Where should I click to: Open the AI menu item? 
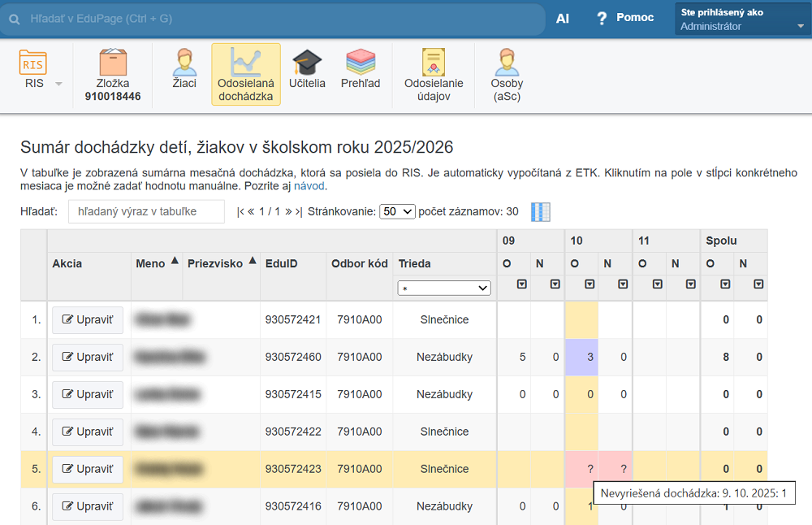tap(562, 18)
